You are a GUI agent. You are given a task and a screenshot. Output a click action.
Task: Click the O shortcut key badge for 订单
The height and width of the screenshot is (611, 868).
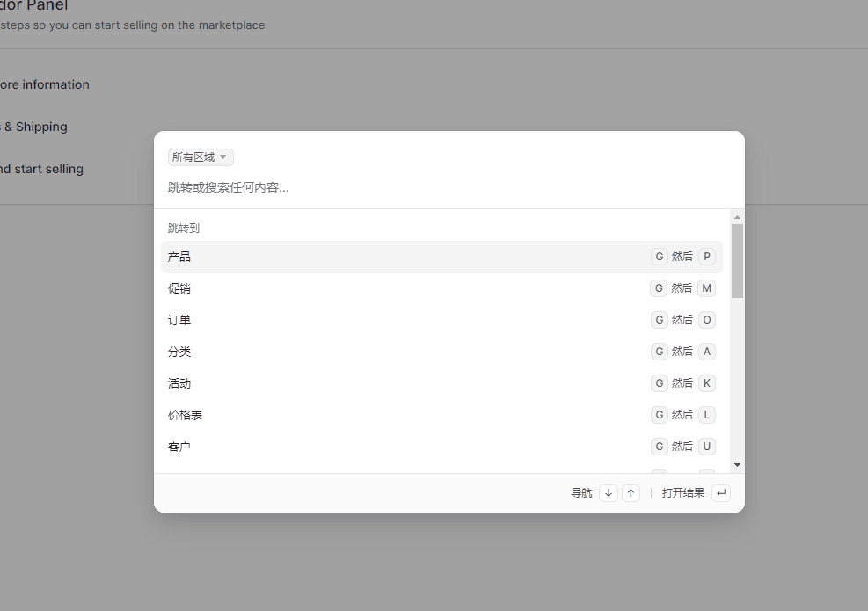(706, 320)
